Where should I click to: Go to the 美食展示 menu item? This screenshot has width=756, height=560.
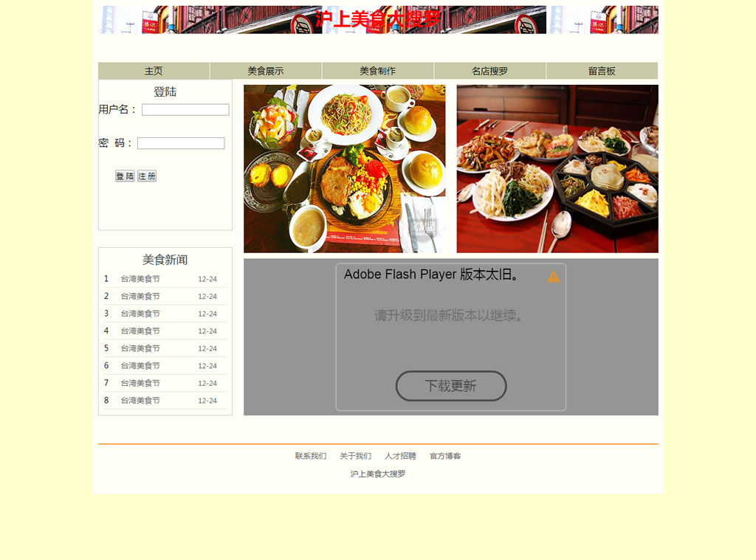(266, 71)
